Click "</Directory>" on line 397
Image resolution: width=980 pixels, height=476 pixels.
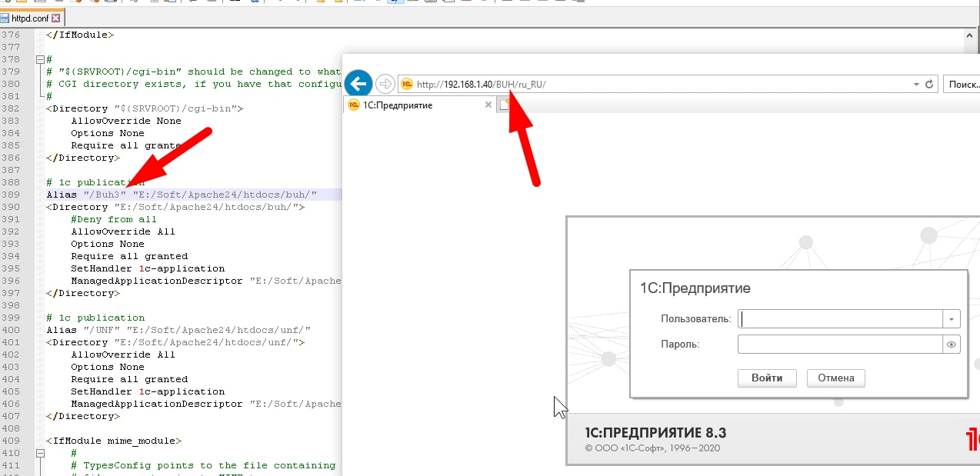[x=83, y=293]
